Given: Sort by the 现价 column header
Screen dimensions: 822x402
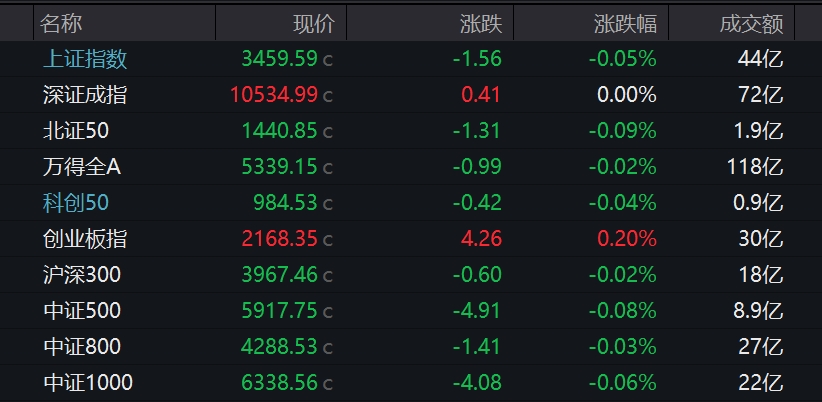Looking at the screenshot, I should [x=313, y=23].
